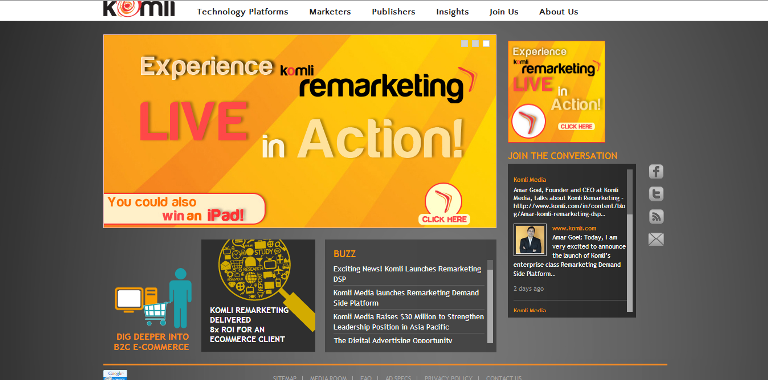
Task: Click the Join the Conversation scrollbar
Action: pyautogui.click(x=630, y=240)
